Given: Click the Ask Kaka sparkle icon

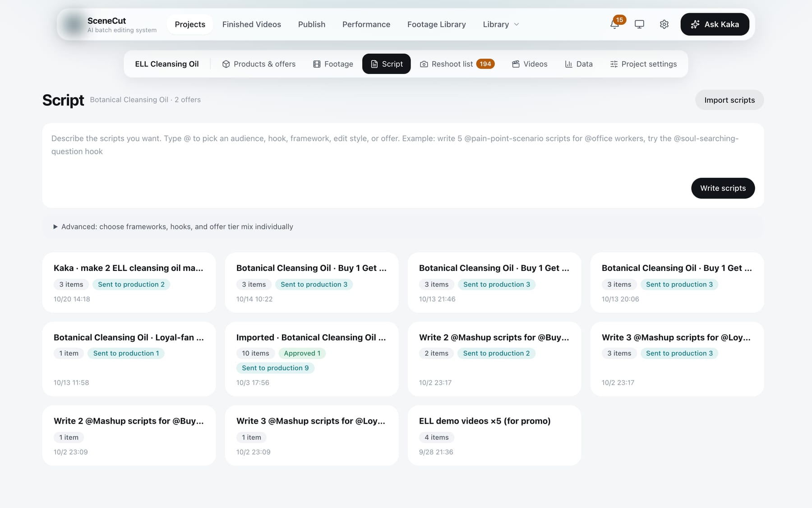Looking at the screenshot, I should click(x=695, y=24).
